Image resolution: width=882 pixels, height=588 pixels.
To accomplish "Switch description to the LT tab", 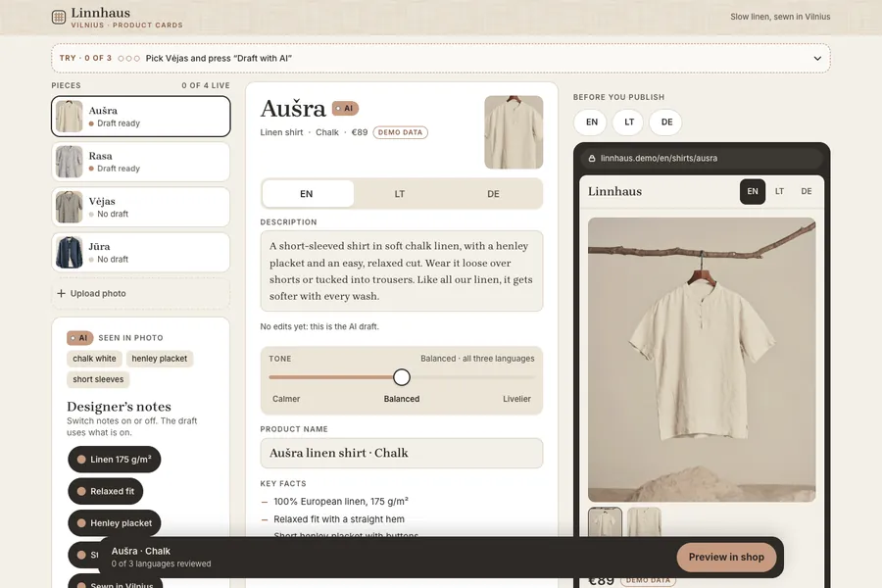I will point(400,194).
